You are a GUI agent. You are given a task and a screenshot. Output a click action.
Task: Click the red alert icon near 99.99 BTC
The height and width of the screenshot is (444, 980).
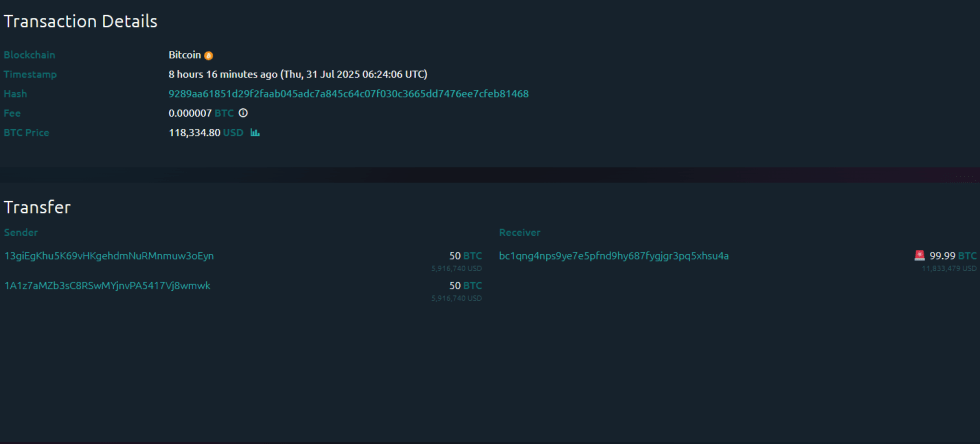(x=919, y=256)
